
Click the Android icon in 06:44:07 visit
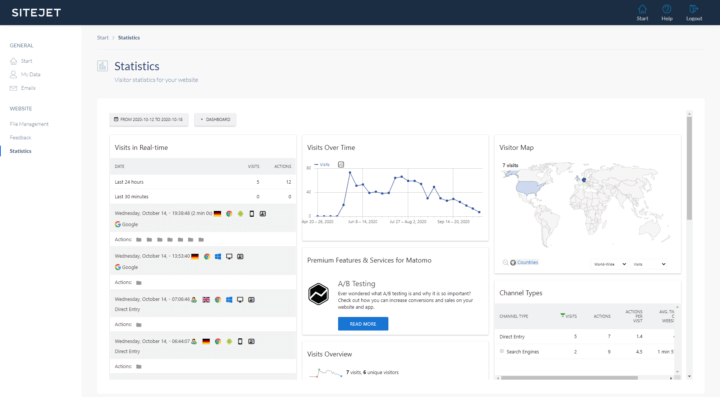click(229, 341)
